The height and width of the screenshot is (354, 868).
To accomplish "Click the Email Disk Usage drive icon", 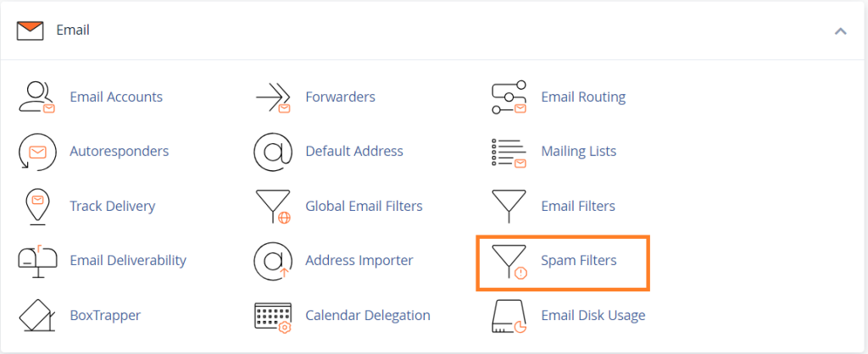I will tap(509, 317).
